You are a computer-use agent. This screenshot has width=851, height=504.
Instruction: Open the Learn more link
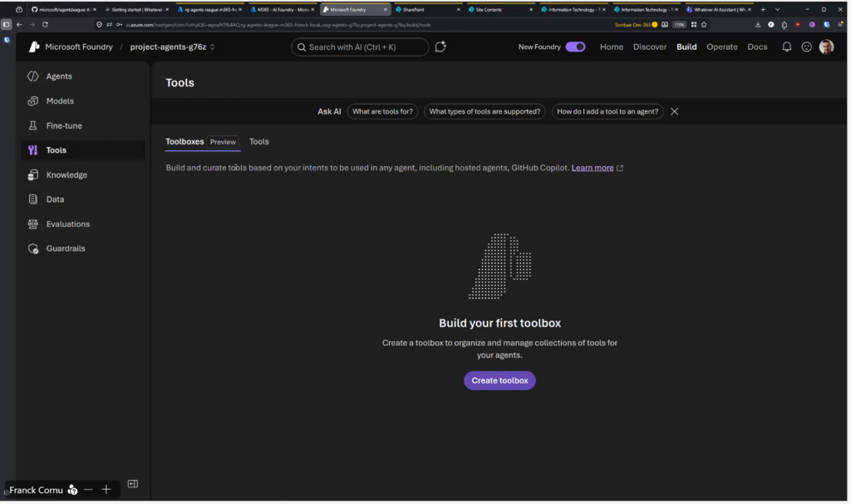(x=592, y=169)
